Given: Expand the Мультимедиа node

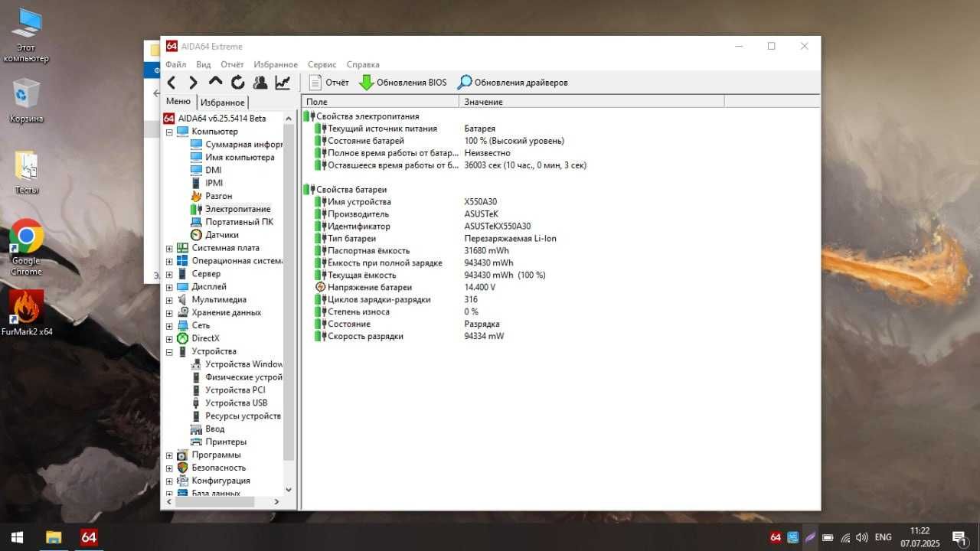Looking at the screenshot, I should pos(169,300).
